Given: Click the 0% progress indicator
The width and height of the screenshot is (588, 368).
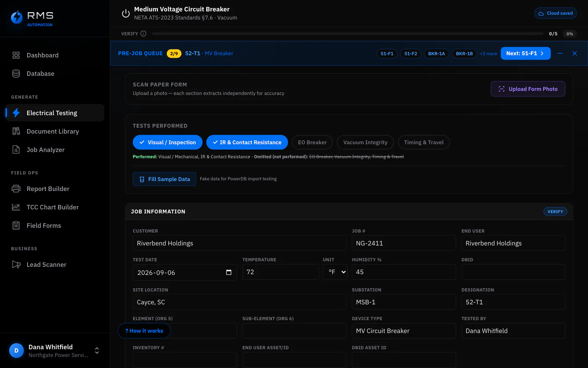Looking at the screenshot, I should [570, 34].
